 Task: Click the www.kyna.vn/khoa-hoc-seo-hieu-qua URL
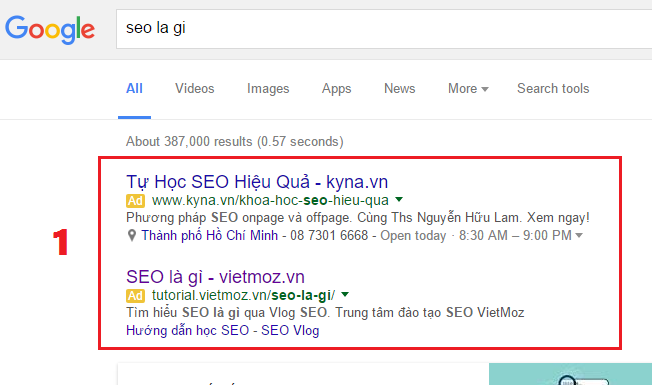270,200
